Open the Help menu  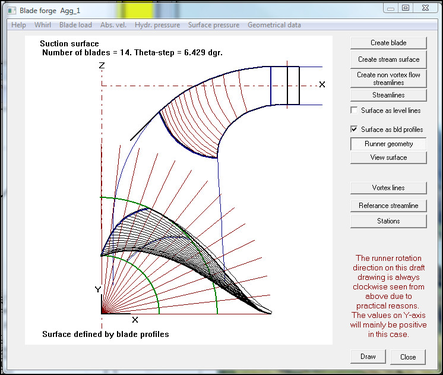pos(18,25)
